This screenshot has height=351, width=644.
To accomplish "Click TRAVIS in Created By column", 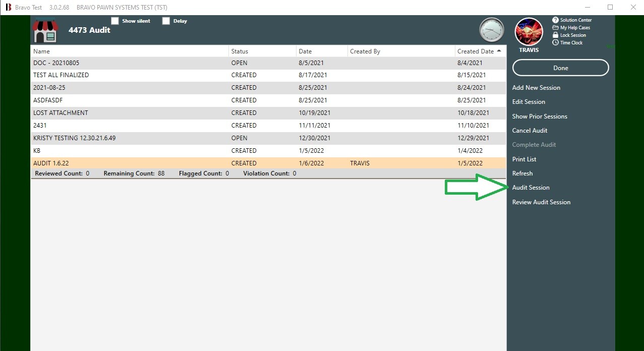I will click(360, 163).
